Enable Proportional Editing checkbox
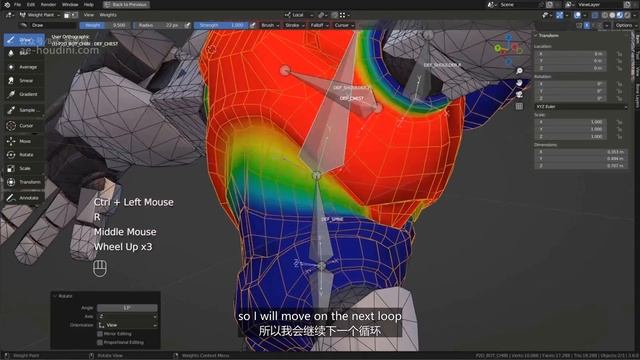 coord(100,342)
